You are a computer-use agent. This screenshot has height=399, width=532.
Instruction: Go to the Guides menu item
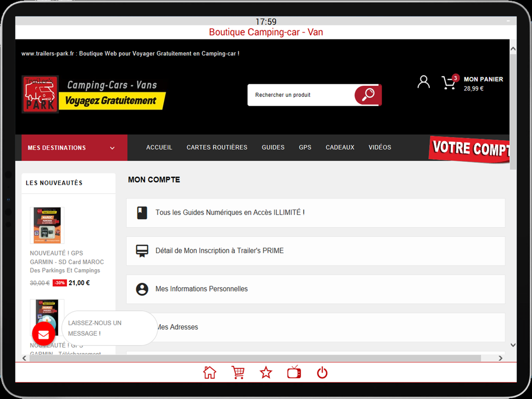click(273, 147)
